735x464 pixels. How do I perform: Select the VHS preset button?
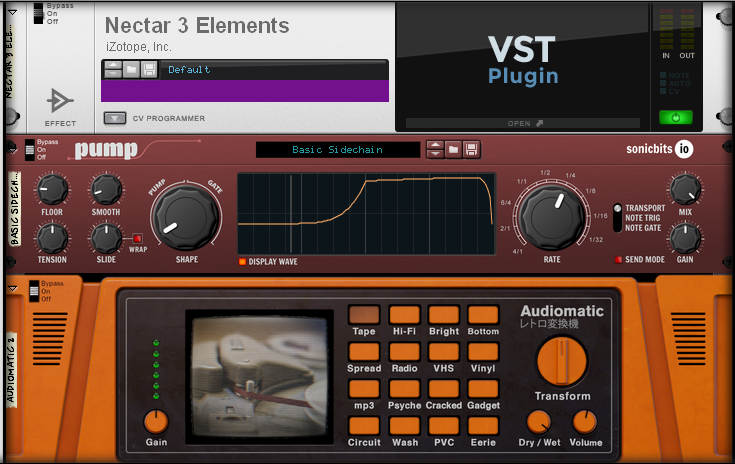coord(443,352)
